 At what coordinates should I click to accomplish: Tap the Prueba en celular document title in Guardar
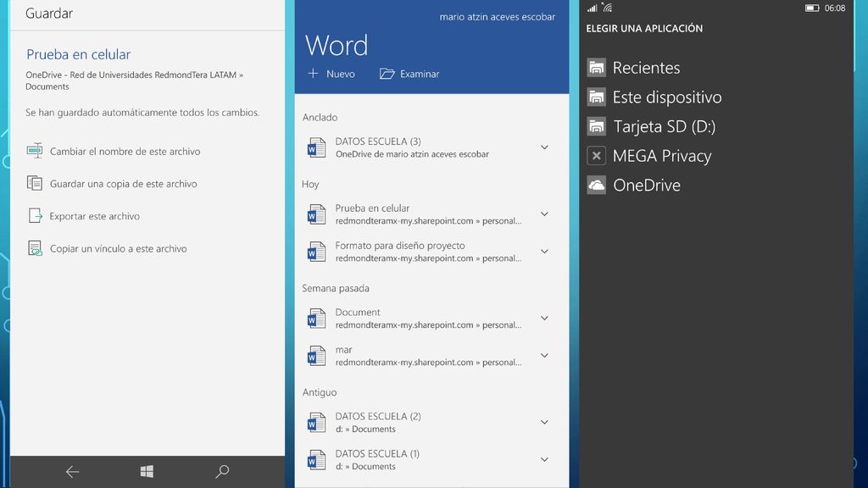[x=79, y=54]
